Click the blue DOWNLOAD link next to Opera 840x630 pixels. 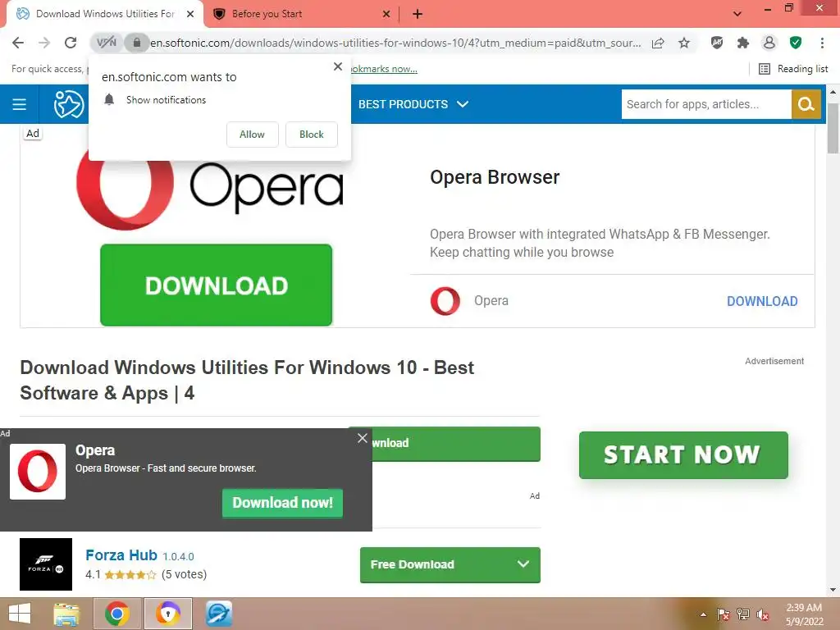tap(762, 301)
